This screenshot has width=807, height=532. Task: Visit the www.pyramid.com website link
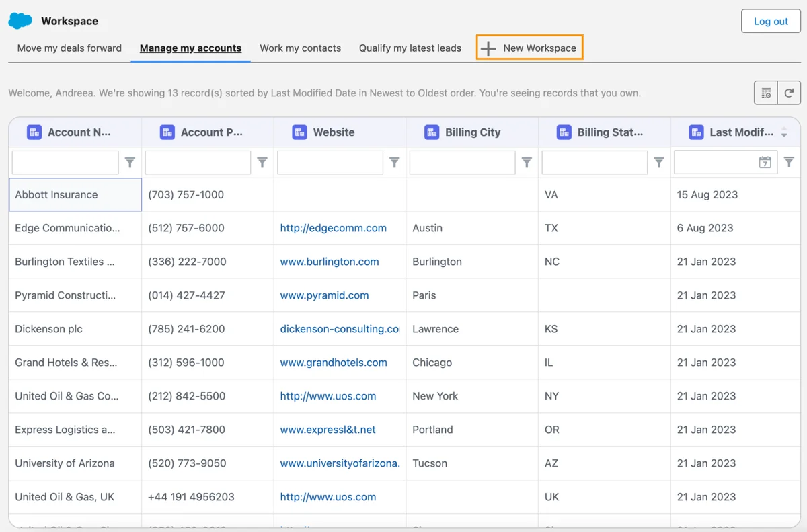pyautogui.click(x=324, y=295)
